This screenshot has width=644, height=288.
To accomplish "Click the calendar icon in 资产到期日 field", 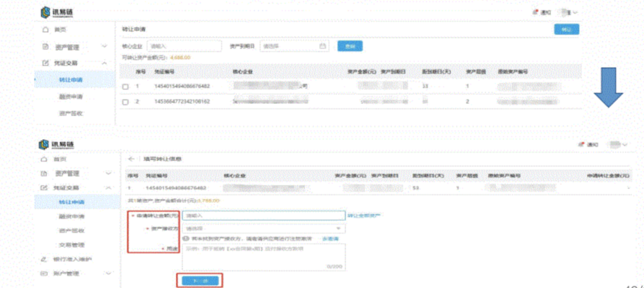I will [323, 46].
